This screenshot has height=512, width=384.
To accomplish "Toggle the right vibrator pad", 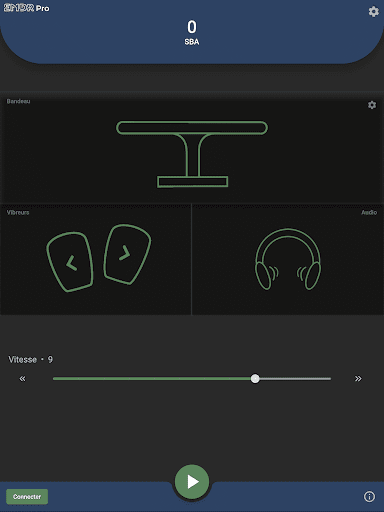I will (127, 254).
